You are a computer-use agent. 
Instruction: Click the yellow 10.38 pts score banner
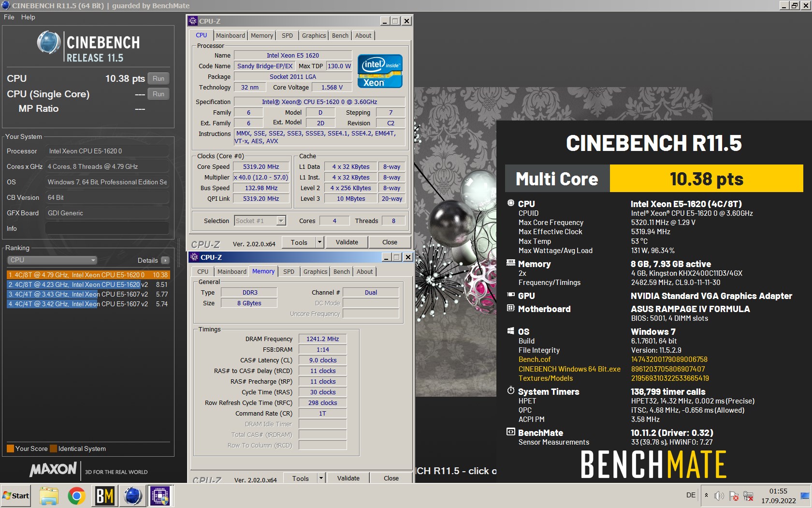(x=706, y=179)
